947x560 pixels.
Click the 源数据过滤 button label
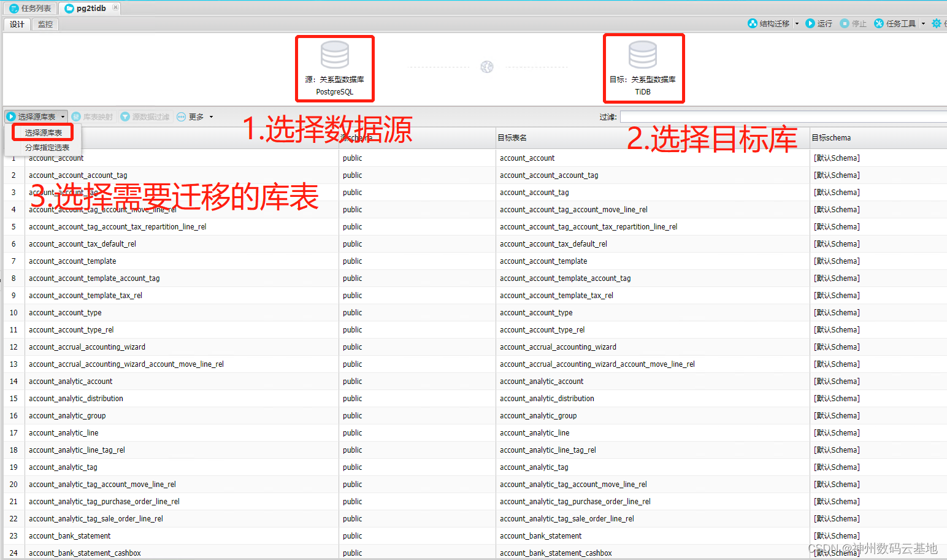151,117
